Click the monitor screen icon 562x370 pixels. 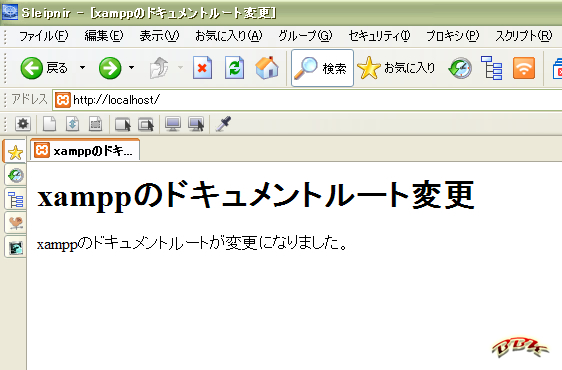173,124
